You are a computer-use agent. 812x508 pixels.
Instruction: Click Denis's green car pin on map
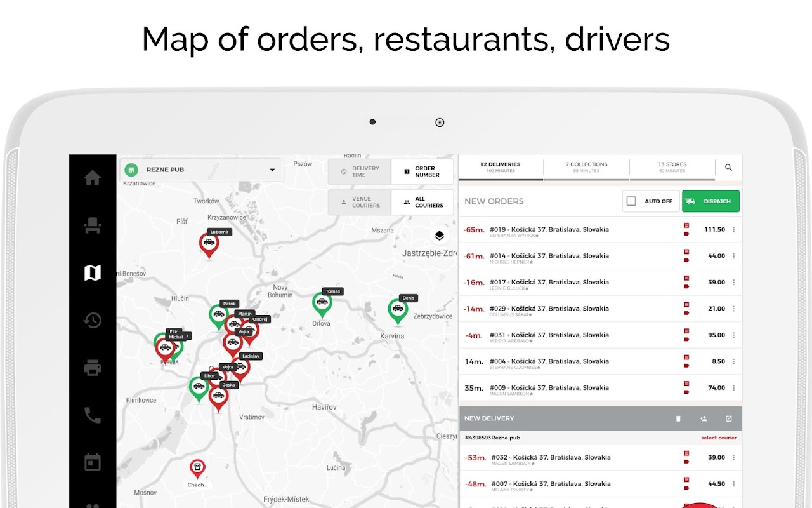click(398, 311)
